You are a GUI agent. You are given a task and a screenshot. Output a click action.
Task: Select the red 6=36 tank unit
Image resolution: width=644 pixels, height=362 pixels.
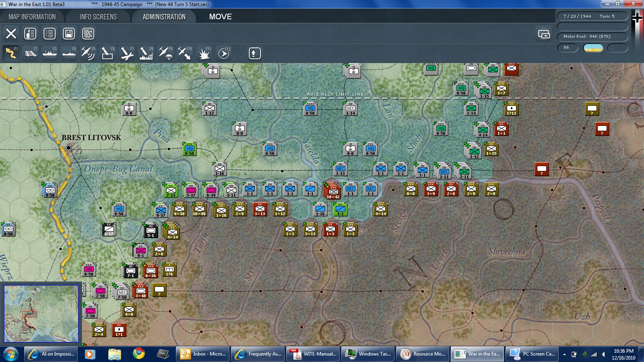151,271
